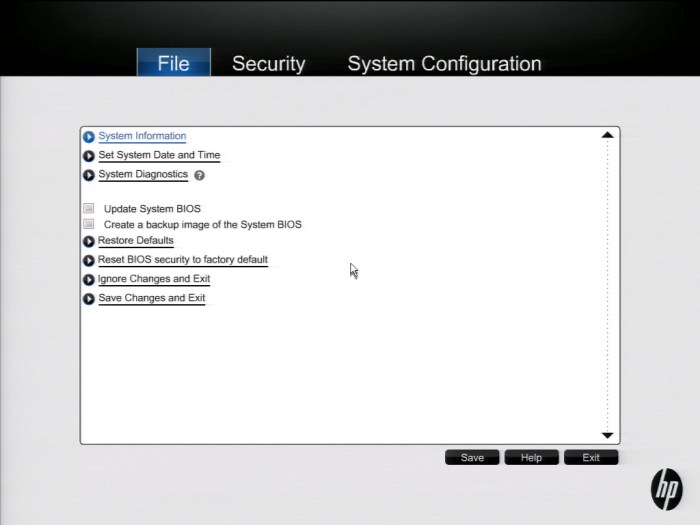700x525 pixels.
Task: Click arrow icon beside Ignore Changes and Exit
Action: tap(89, 280)
